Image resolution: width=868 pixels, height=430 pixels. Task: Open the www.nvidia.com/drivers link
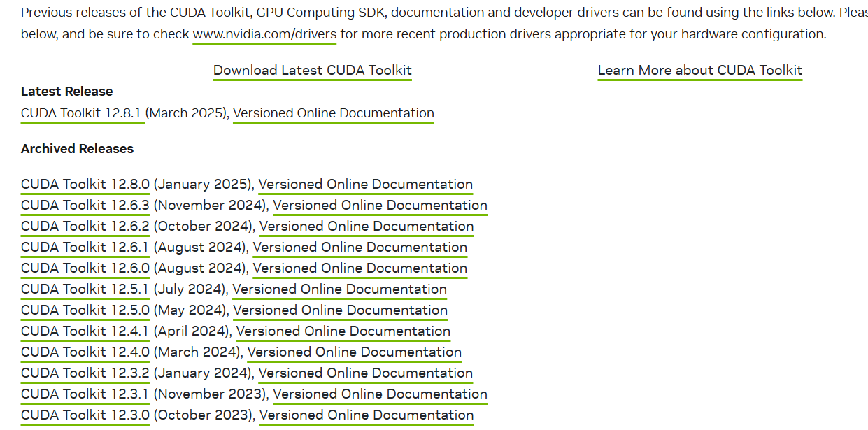tap(264, 34)
